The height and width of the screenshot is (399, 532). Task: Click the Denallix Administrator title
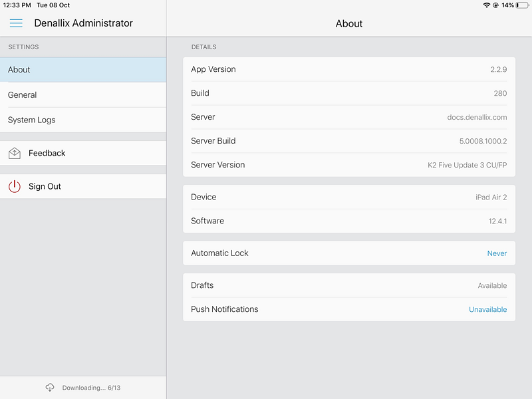pyautogui.click(x=84, y=23)
